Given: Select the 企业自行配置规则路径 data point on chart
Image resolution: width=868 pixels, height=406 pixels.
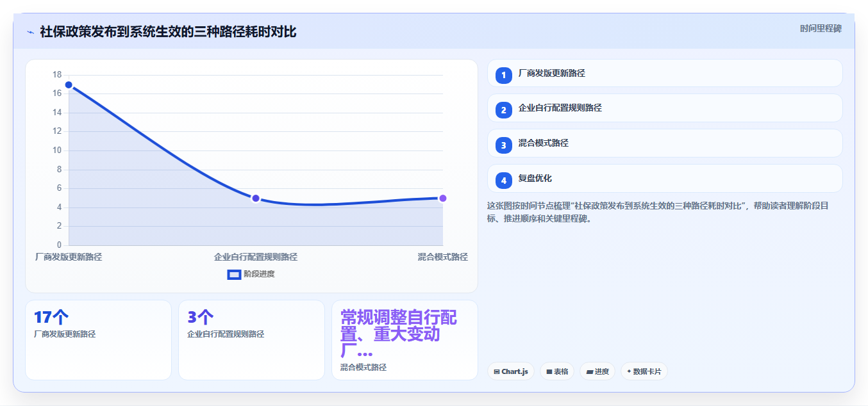Looking at the screenshot, I should (256, 198).
